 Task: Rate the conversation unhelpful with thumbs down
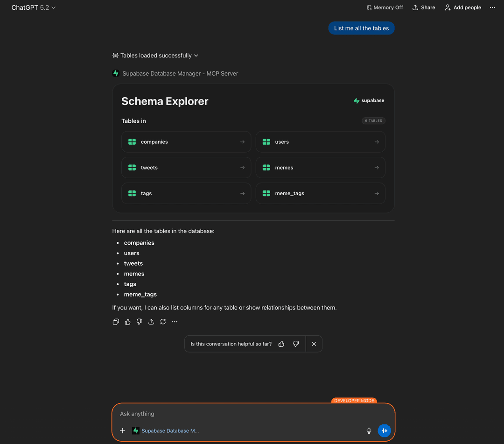296,344
